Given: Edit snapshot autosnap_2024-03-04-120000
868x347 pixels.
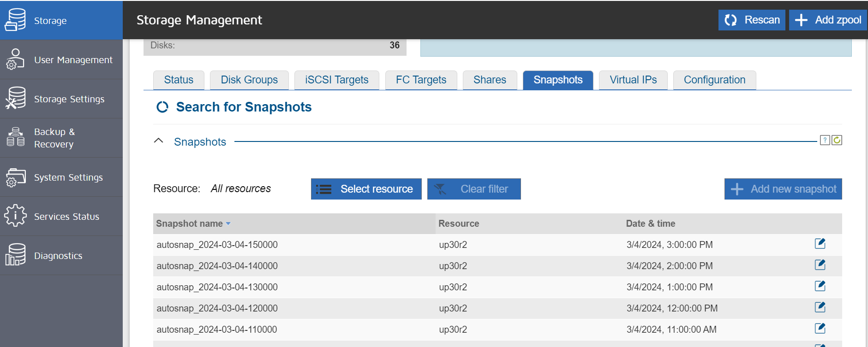Looking at the screenshot, I should [820, 307].
